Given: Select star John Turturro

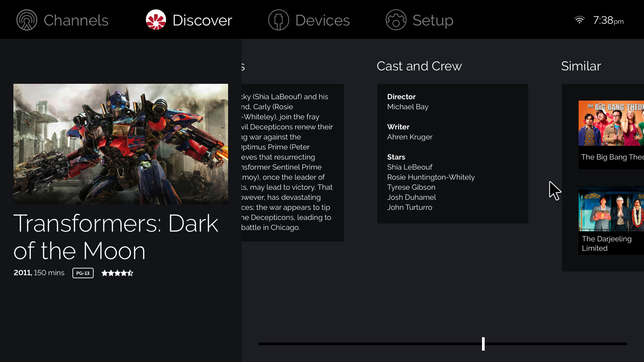Looking at the screenshot, I should click(x=410, y=207).
